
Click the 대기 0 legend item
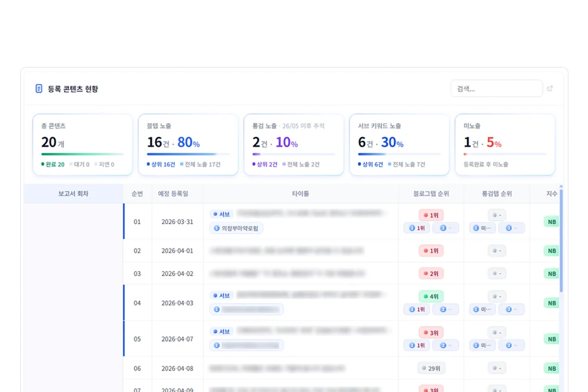coord(79,164)
